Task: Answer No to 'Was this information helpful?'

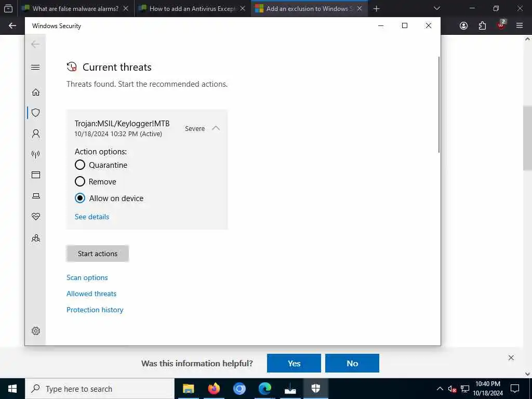Action: pos(352,363)
